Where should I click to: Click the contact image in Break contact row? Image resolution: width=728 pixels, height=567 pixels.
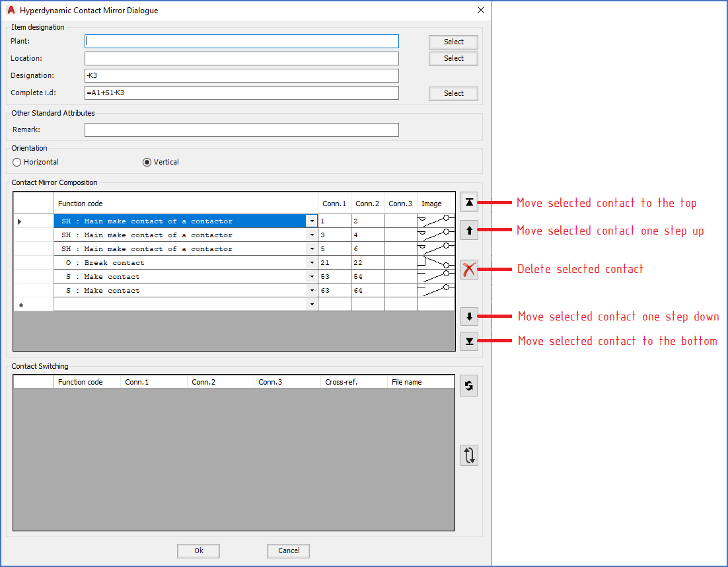click(x=436, y=263)
